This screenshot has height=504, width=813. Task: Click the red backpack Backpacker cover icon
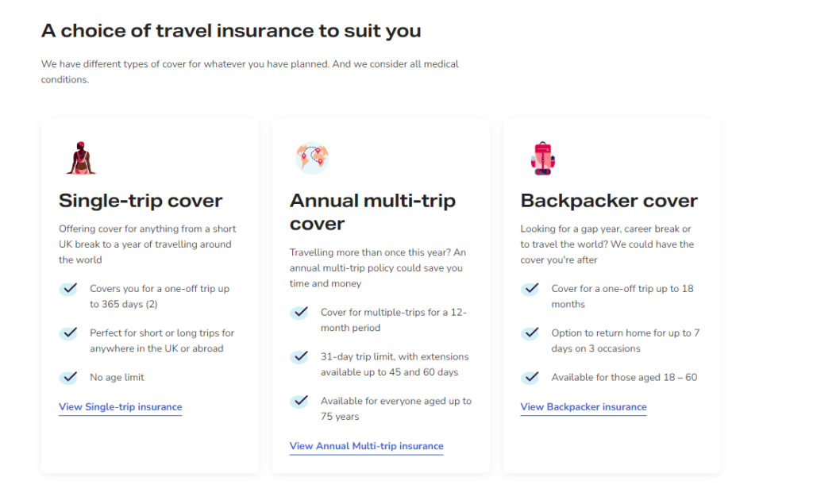543,158
